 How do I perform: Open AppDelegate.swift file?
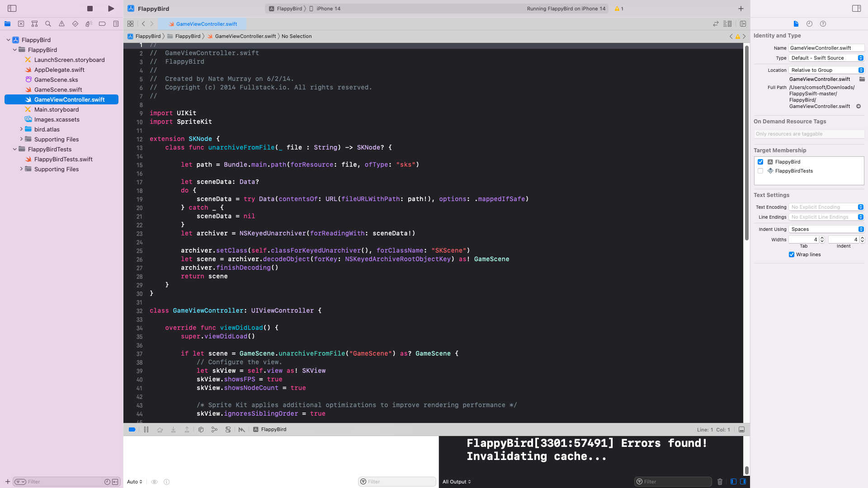tap(59, 70)
